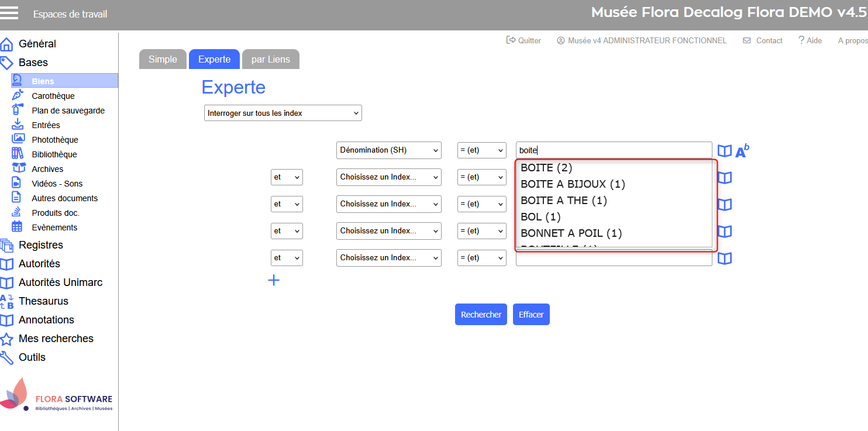Screen dimensions: 868x431
Task: Open the Aide help link
Action: tap(810, 40)
